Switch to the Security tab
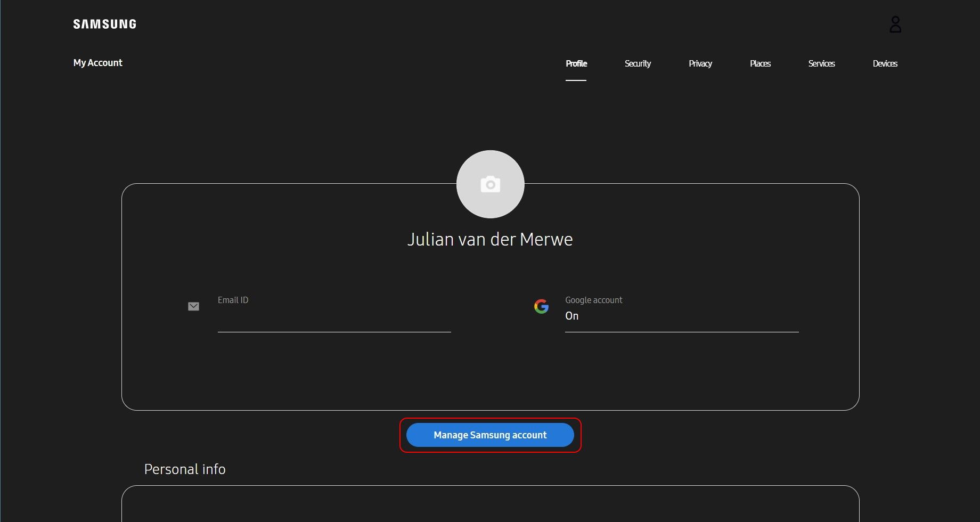Image resolution: width=980 pixels, height=522 pixels. coord(638,64)
